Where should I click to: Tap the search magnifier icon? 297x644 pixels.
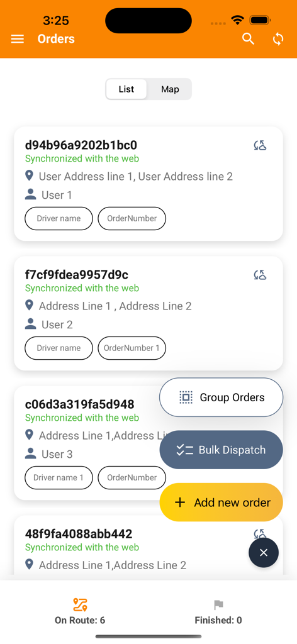(248, 39)
